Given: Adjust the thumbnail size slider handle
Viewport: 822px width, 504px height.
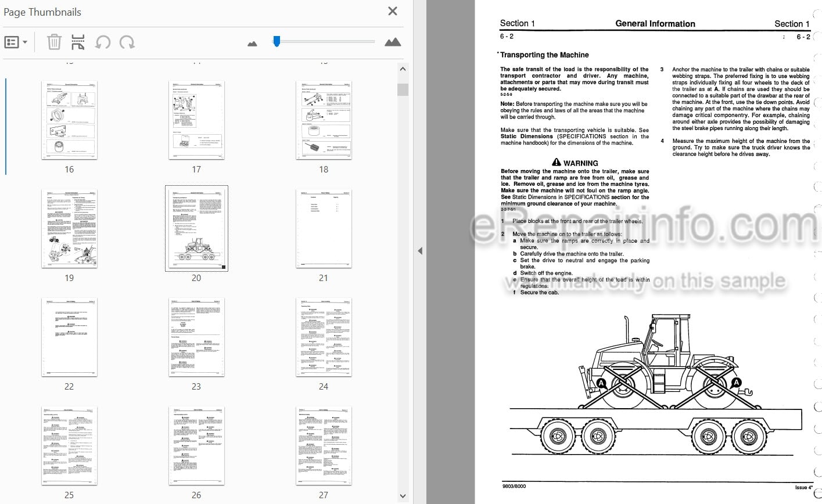Looking at the screenshot, I should coord(277,41).
